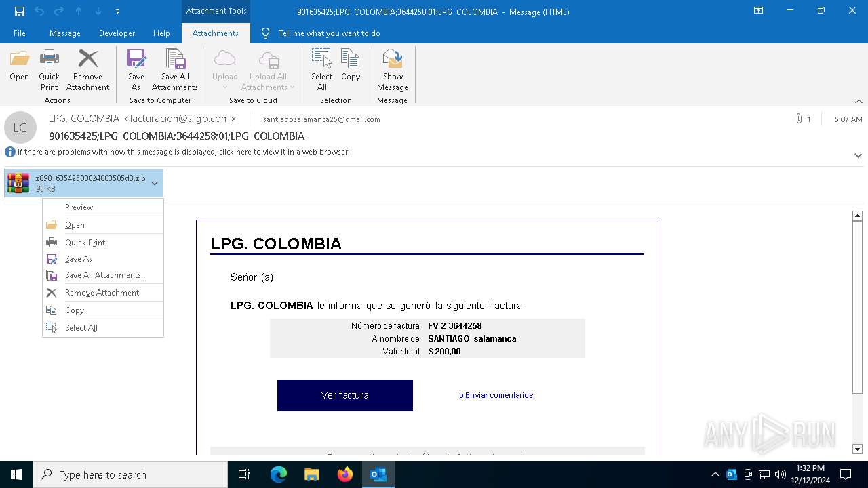Click Select All in the ribbon
Viewport: 868px width, 488px height.
coord(322,70)
